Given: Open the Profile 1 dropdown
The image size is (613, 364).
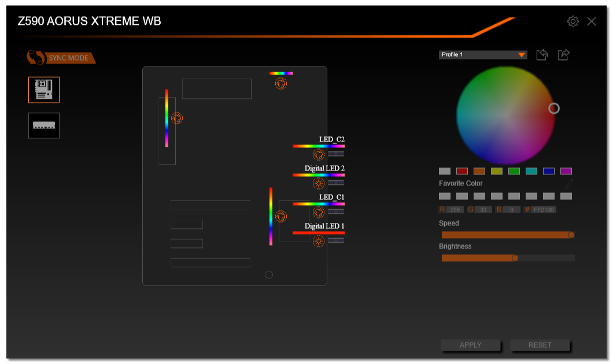Looking at the screenshot, I should click(x=483, y=55).
